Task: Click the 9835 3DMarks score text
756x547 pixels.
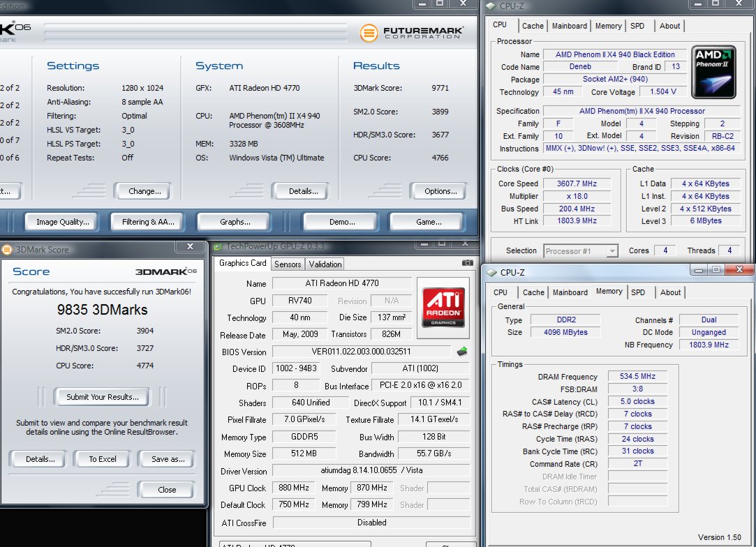Action: 102,310
